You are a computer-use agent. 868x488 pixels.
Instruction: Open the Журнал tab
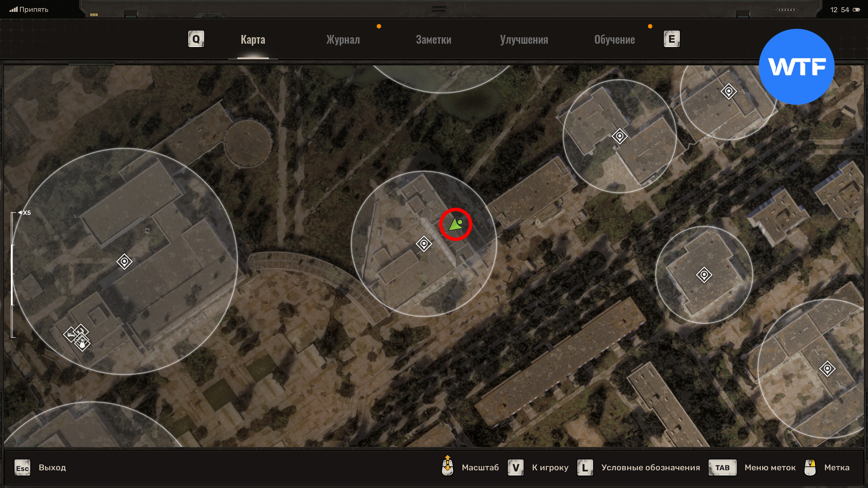[x=343, y=40]
